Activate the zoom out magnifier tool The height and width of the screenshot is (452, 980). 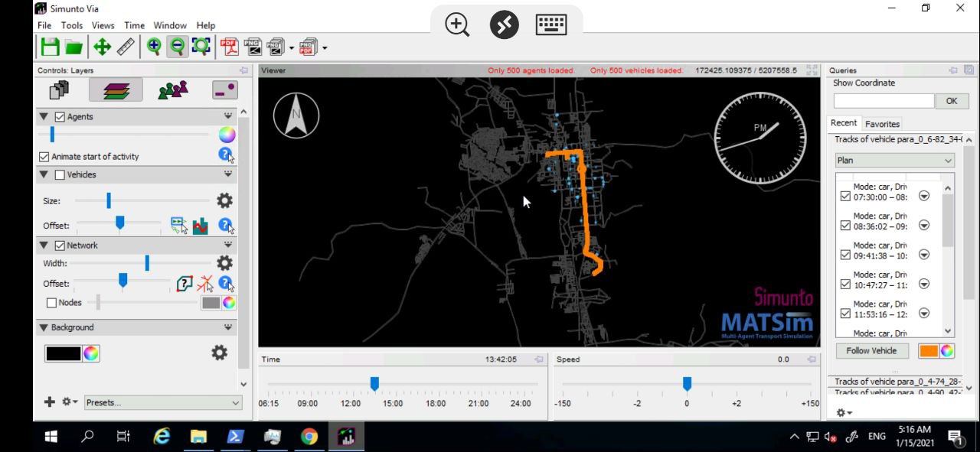click(177, 47)
